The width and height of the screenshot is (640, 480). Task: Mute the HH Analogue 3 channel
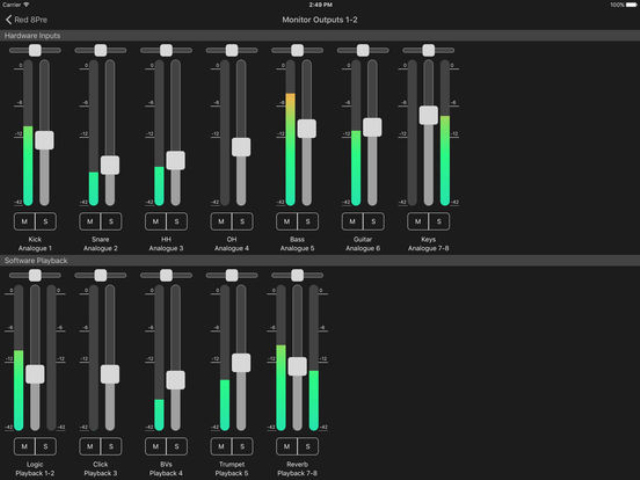(156, 221)
